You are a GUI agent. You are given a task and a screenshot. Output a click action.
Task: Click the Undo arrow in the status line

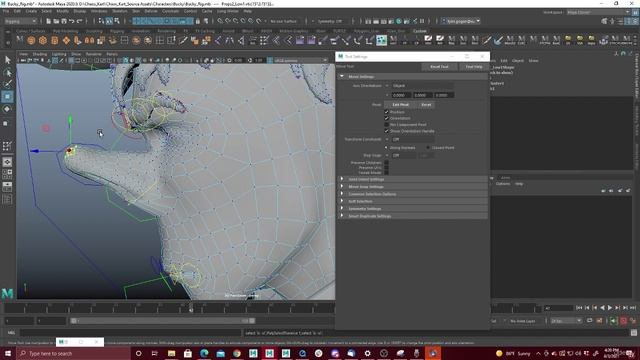pyautogui.click(x=71, y=21)
